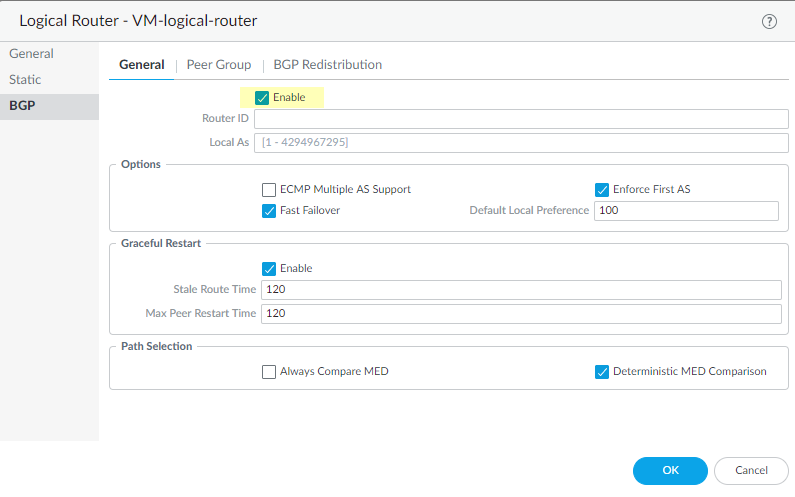Open the General tab of BGP settings
Viewport: 795px width, 497px height.
point(141,65)
